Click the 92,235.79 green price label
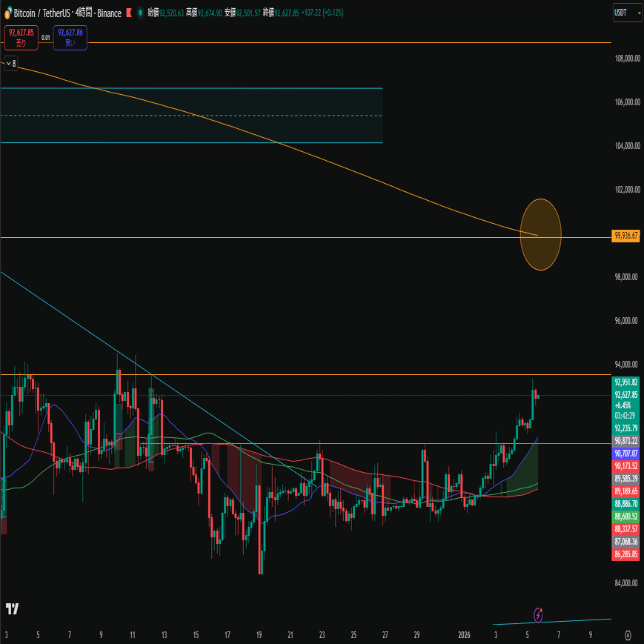 coord(625,428)
